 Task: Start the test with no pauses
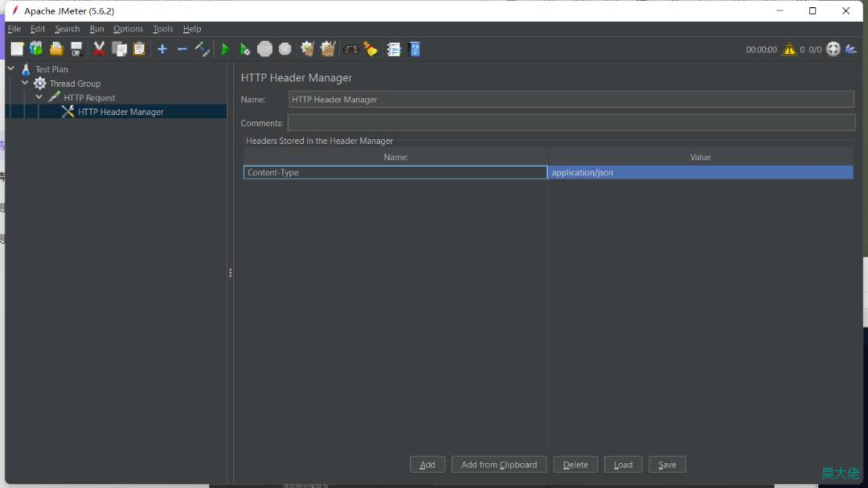pos(244,49)
